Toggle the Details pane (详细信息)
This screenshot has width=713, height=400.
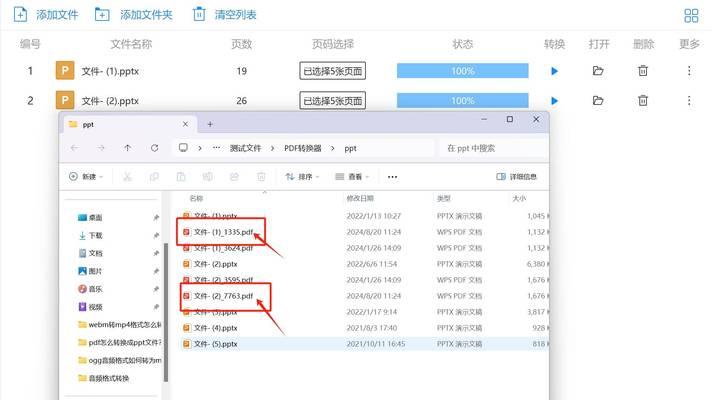(517, 176)
